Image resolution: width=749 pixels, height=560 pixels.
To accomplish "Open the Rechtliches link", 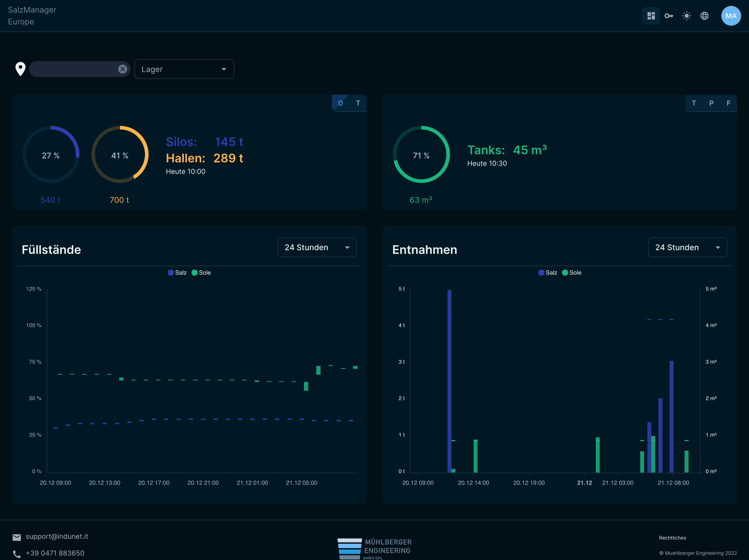I will point(672,538).
